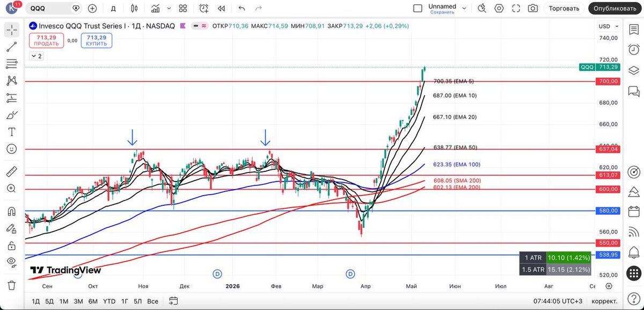Screen dimensions: 644x310
Task: Expand the indicators favorites chevron
Action: (x=169, y=8)
